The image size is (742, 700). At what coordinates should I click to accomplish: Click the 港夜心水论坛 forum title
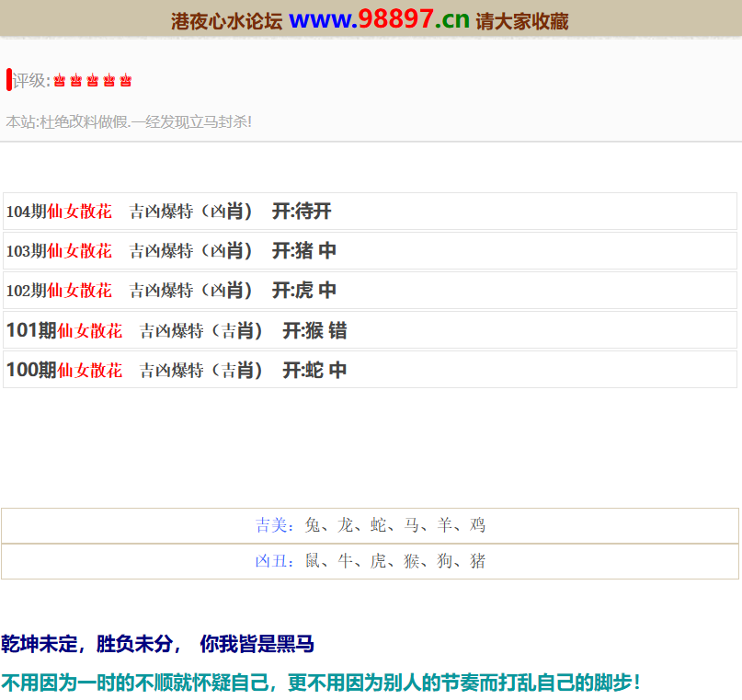click(226, 21)
